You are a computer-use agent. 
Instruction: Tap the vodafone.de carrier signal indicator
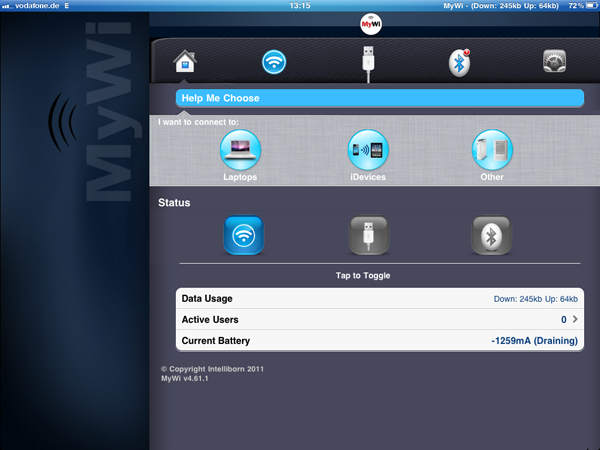[x=31, y=6]
